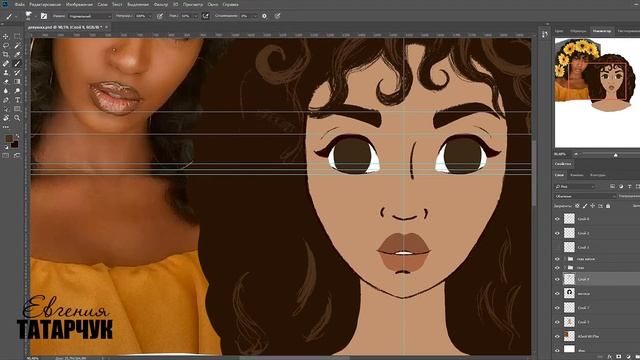Open the Просмотр menu

click(x=193, y=4)
